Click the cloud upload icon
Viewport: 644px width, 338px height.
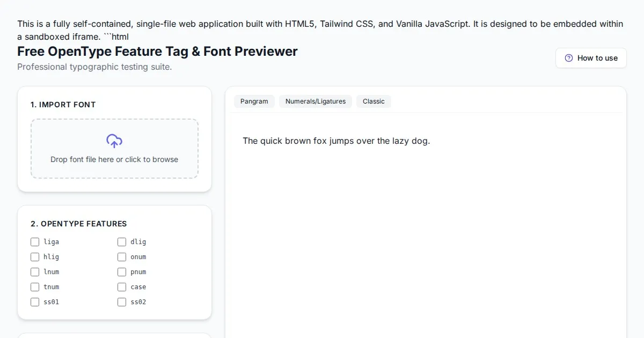(x=114, y=141)
